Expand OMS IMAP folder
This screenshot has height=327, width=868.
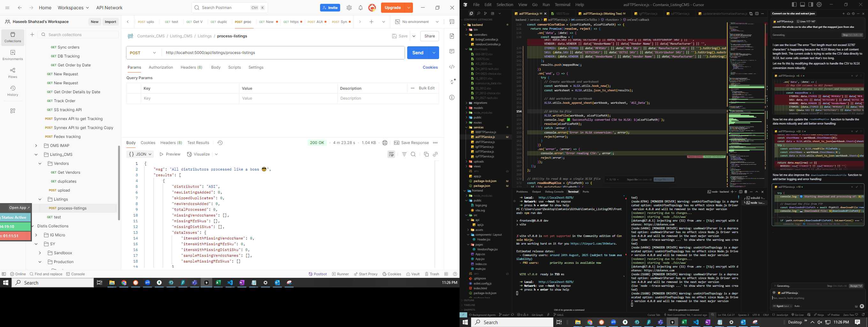click(x=36, y=146)
